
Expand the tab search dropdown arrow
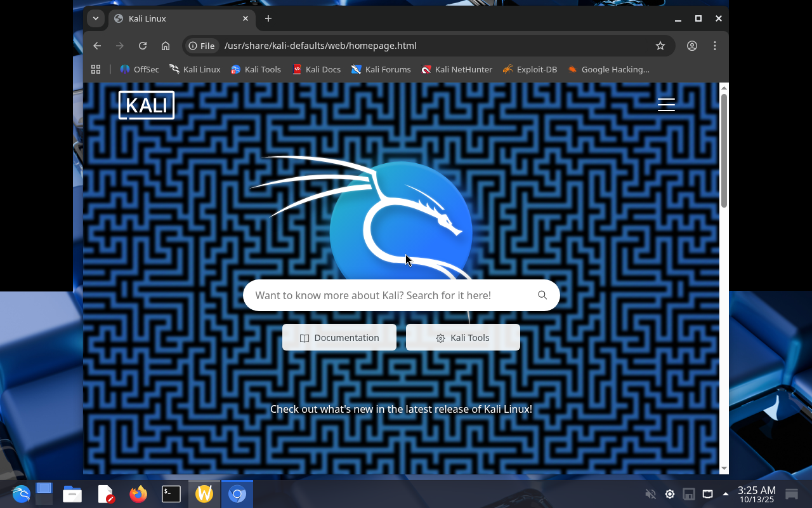pos(95,18)
